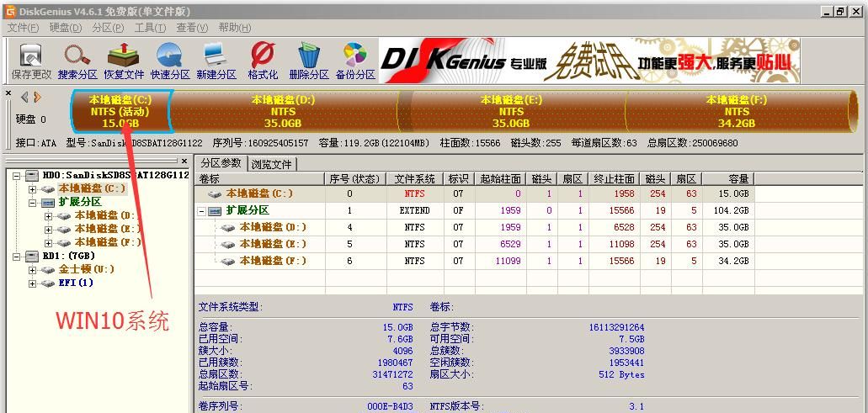Click the 扩展分区 icon in the table
This screenshot has height=413, width=868.
[215, 211]
